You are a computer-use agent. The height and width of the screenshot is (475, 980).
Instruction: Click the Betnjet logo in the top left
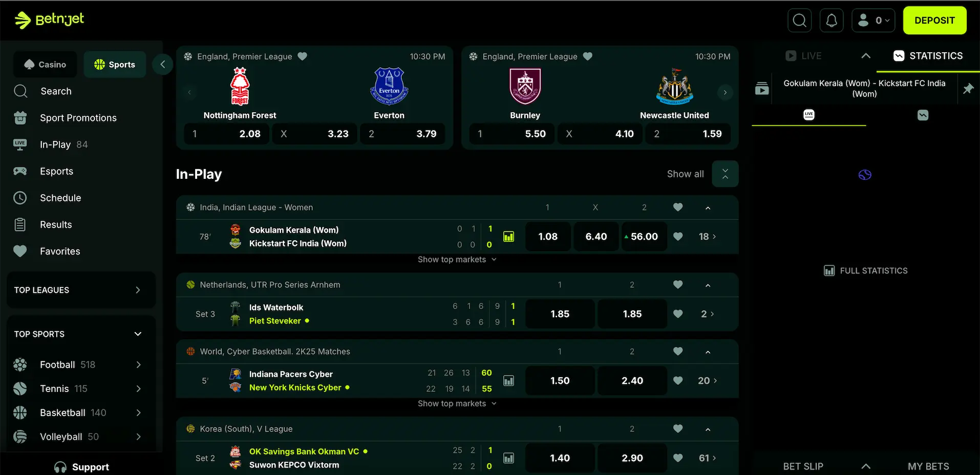[49, 20]
